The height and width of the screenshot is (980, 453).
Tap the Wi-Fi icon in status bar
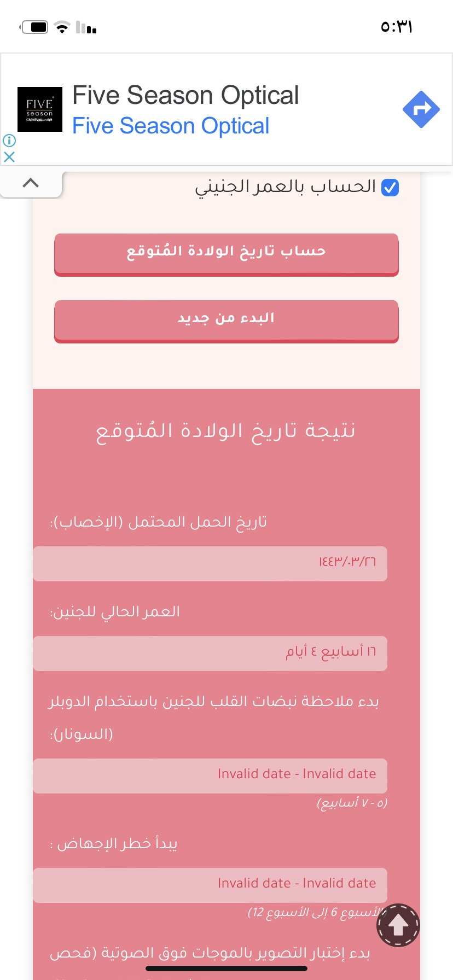tap(63, 27)
